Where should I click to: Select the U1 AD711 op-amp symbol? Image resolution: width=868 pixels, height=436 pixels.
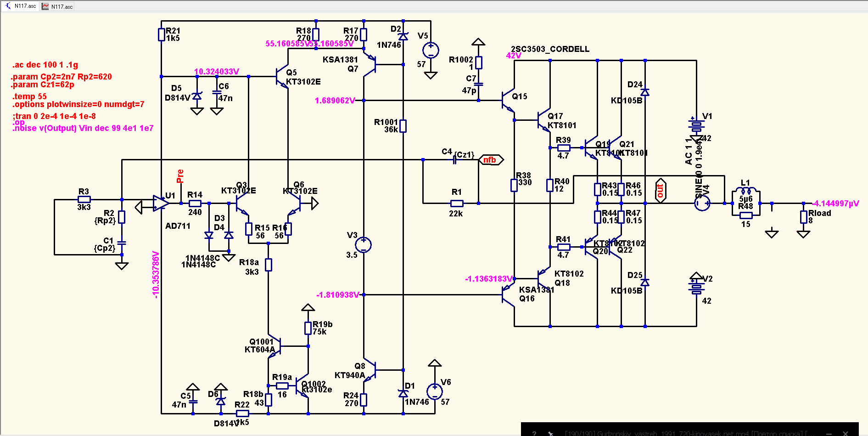coord(161,203)
